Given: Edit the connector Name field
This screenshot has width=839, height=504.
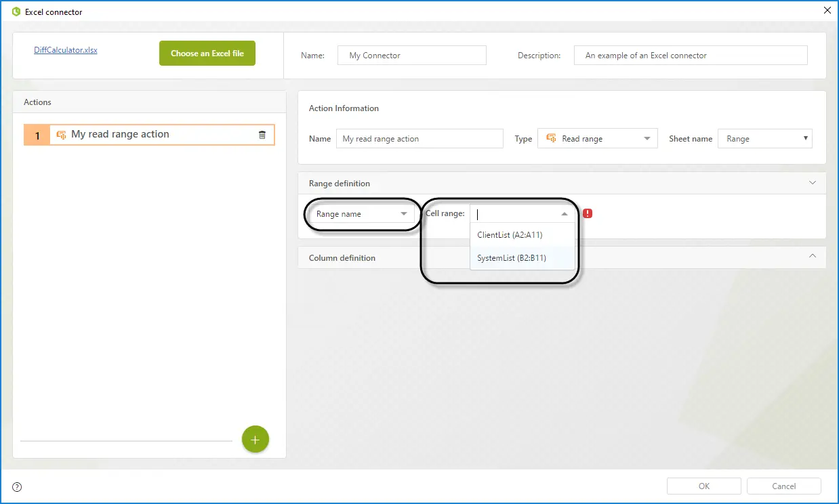Looking at the screenshot, I should 412,56.
